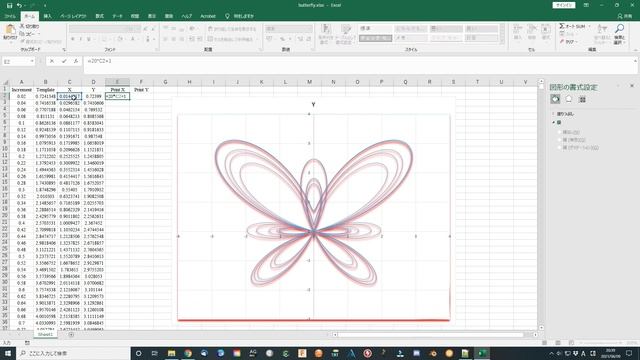640x360 pixels.
Task: Open Chrome from the taskbar
Action: pos(188,353)
